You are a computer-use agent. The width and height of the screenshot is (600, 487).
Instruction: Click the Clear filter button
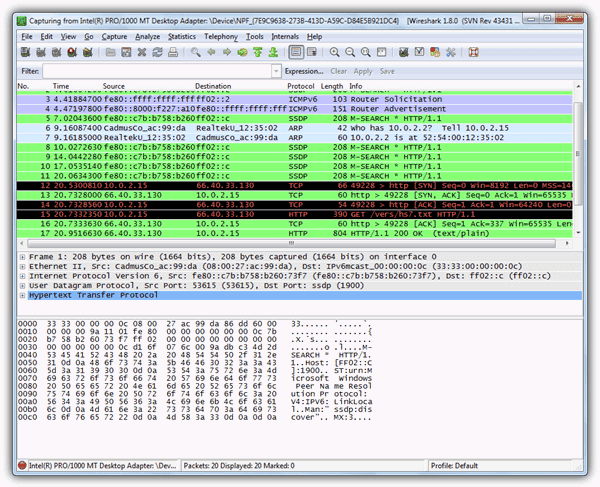pyautogui.click(x=338, y=71)
